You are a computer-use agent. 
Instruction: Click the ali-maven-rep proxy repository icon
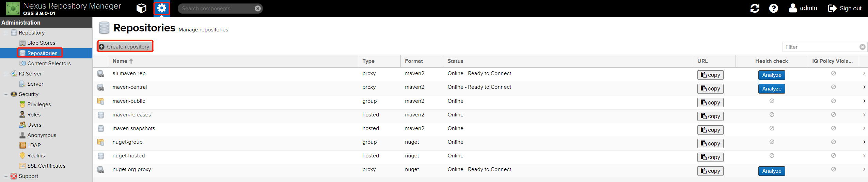[101, 74]
